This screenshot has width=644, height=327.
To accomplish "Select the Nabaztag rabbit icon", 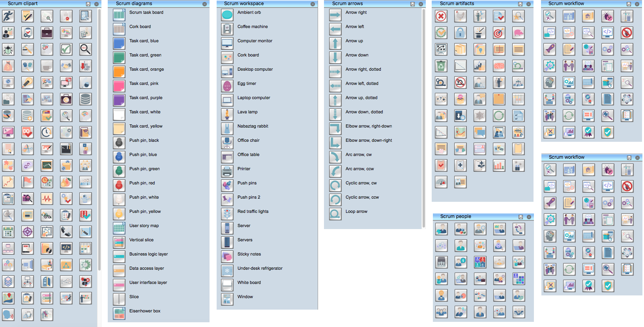I will tap(227, 129).
